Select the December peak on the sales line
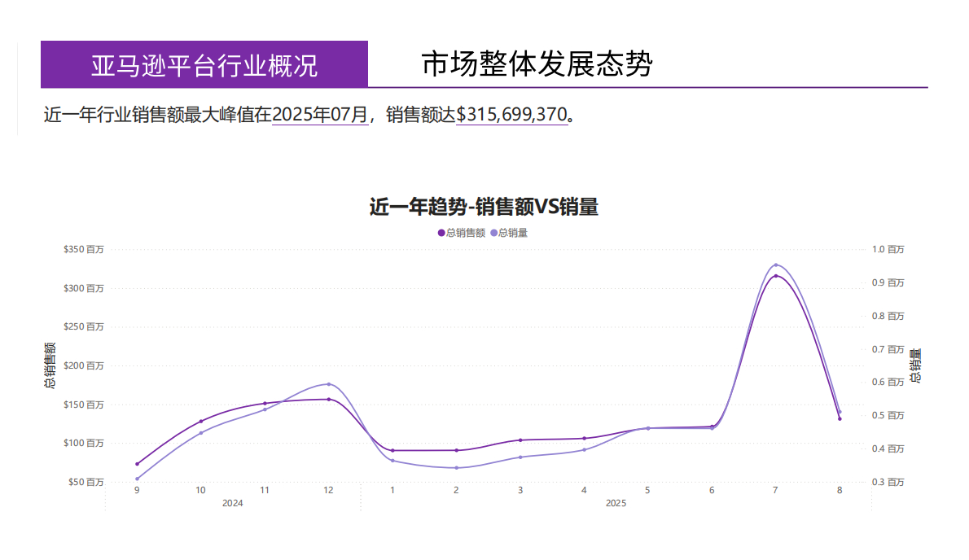This screenshot has height=560, width=969. [x=328, y=398]
